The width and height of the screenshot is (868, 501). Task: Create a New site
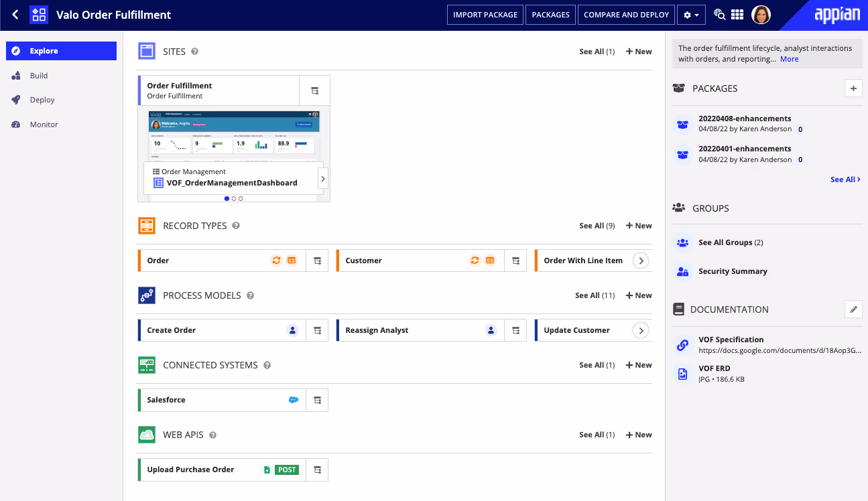(x=639, y=52)
